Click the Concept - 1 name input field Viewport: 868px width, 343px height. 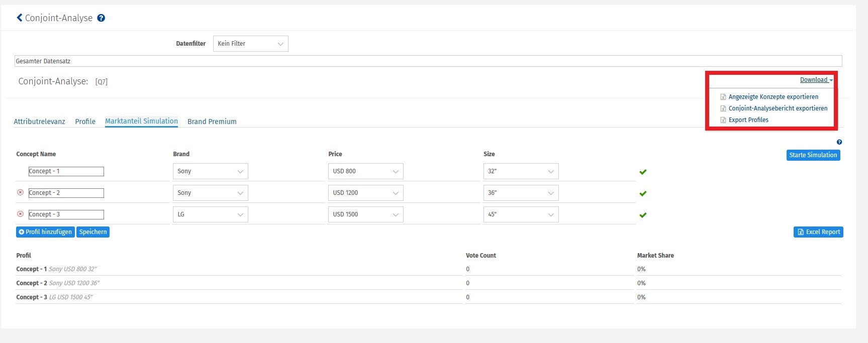[66, 171]
